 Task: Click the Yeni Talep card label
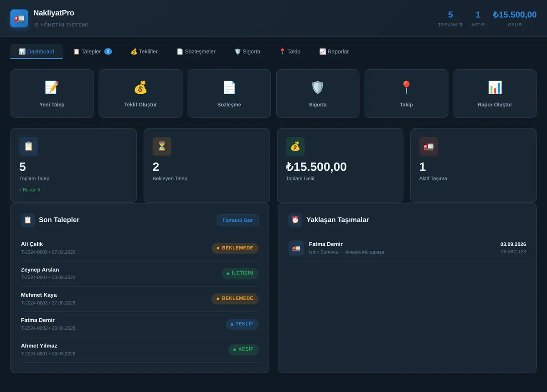click(x=52, y=105)
